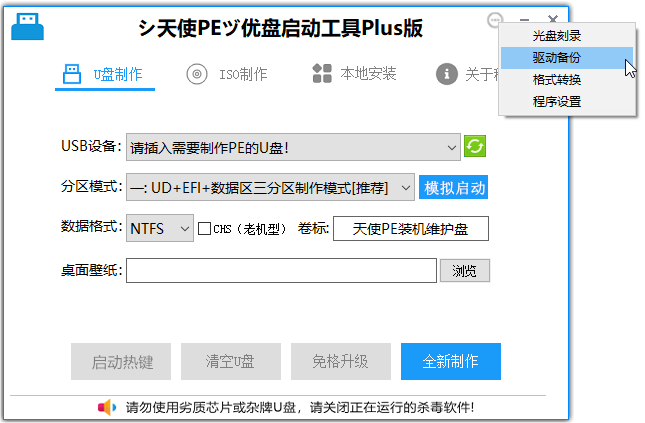Click the 桌面壁纸 path input field
The height and width of the screenshot is (423, 645).
point(281,271)
